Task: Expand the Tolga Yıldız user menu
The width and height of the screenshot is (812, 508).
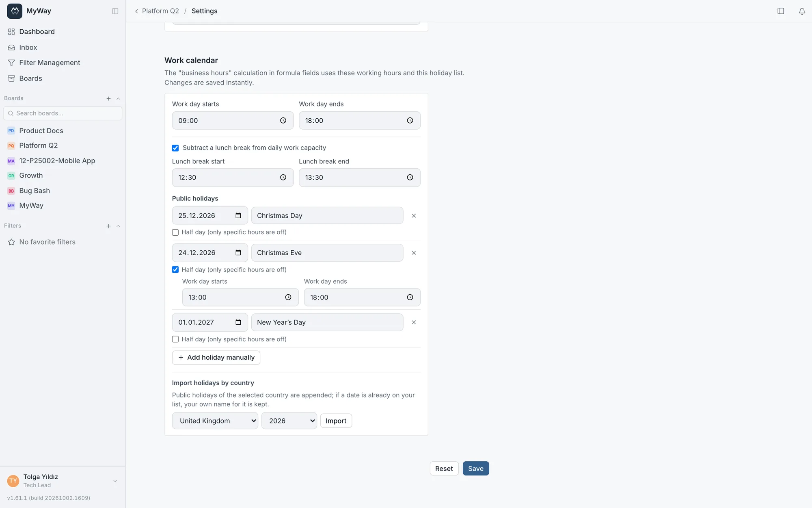Action: coord(115,481)
